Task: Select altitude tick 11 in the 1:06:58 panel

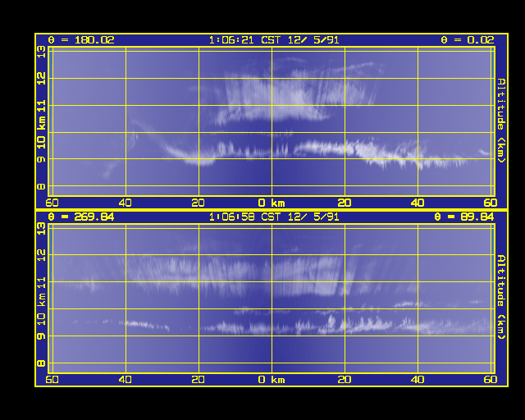Action: pyautogui.click(x=41, y=282)
